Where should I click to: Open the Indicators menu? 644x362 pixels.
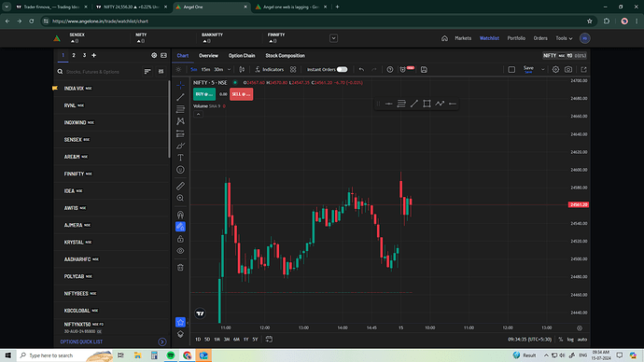click(x=270, y=70)
